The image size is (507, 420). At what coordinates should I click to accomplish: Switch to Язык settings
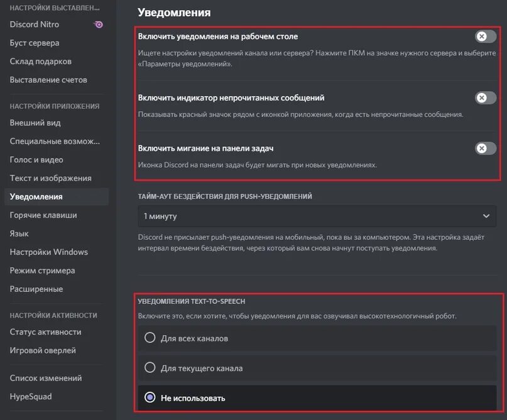[19, 234]
